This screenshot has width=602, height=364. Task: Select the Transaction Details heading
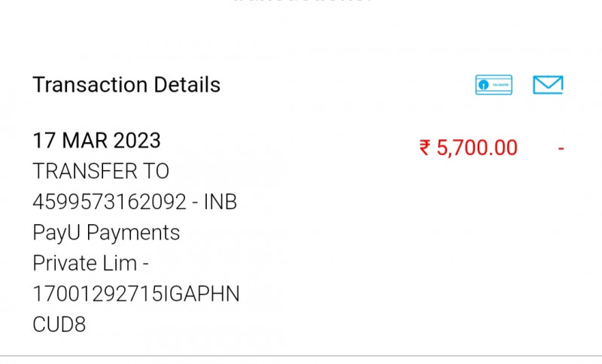126,85
